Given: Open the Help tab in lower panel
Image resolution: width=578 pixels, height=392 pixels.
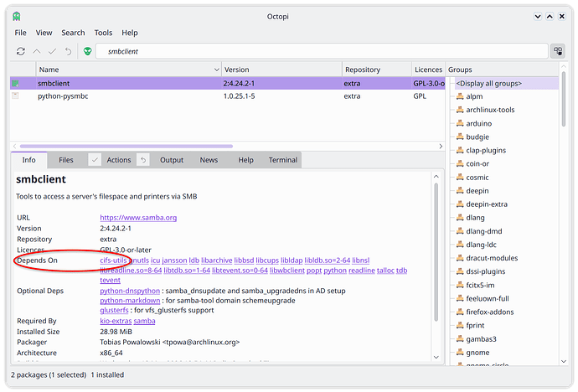Looking at the screenshot, I should point(245,160).
